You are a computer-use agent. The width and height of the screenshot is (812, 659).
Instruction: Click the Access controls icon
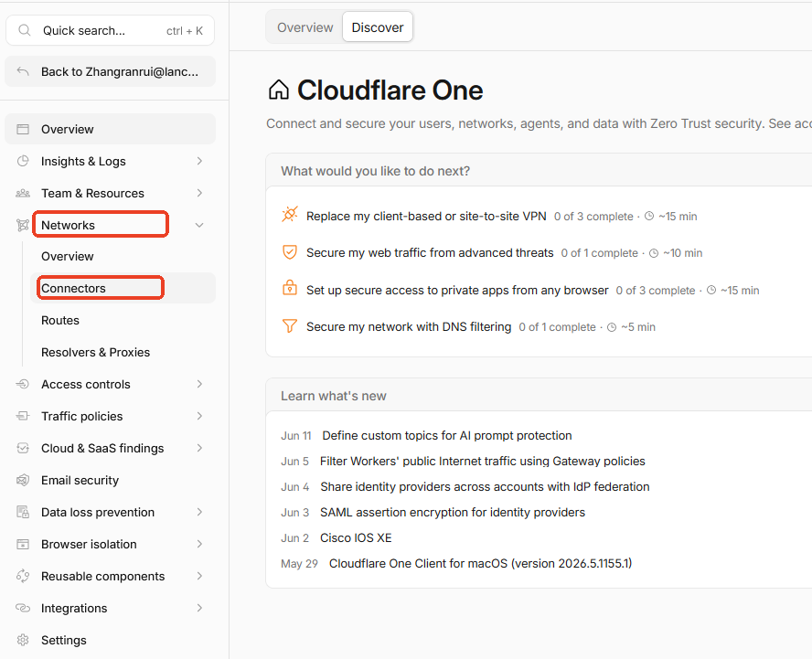23,384
